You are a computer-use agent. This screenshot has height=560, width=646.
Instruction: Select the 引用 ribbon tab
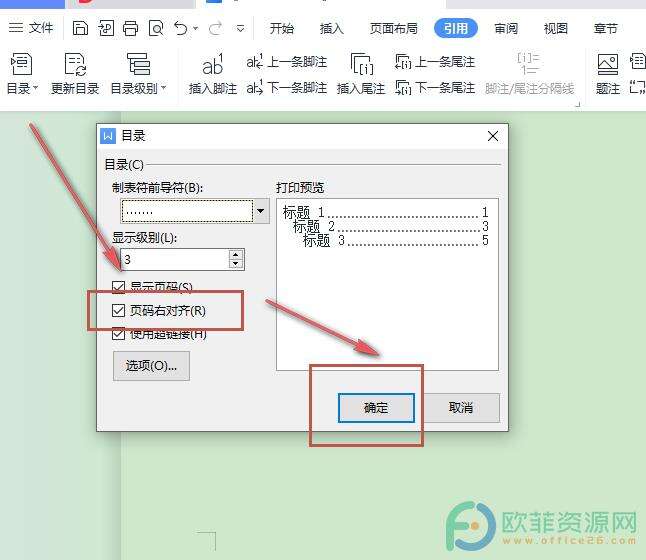456,28
